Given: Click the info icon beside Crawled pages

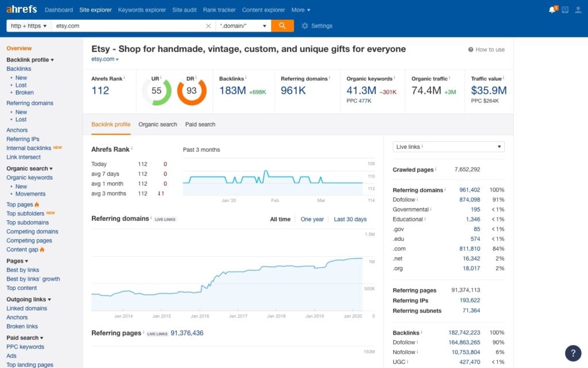Looking at the screenshot, I should point(435,169).
